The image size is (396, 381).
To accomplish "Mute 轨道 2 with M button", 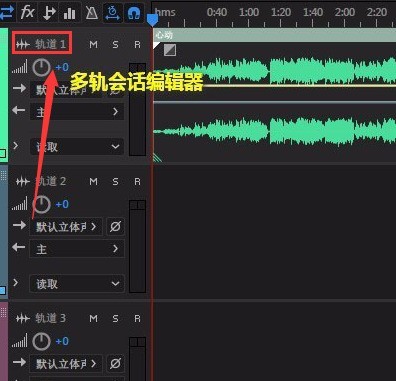I will (x=93, y=182).
